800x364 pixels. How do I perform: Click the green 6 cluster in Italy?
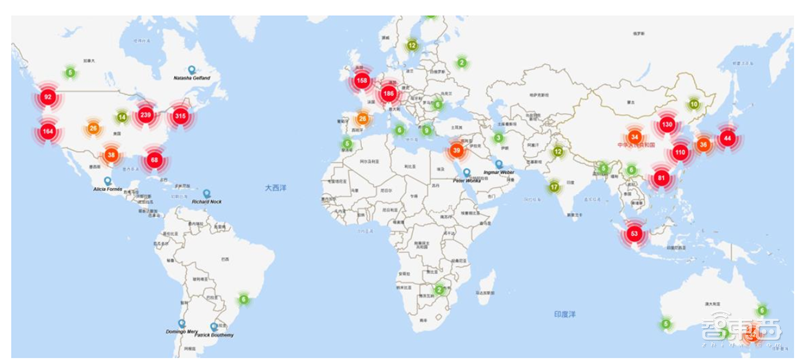click(x=399, y=130)
